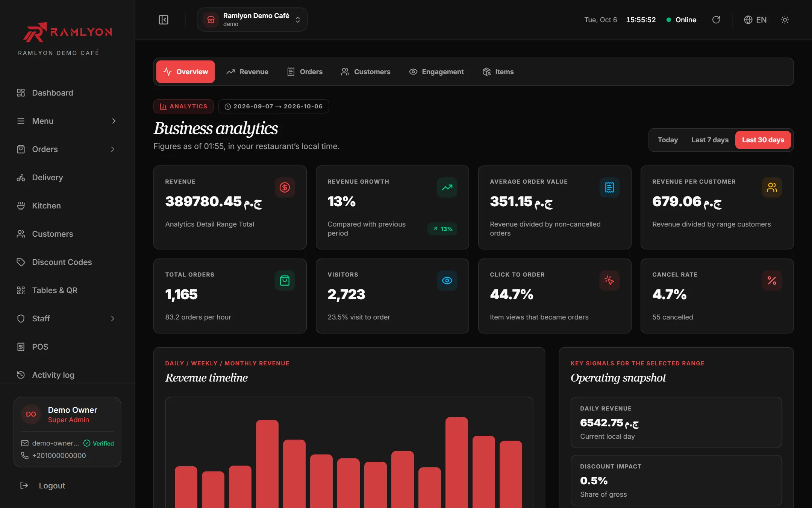This screenshot has height=508, width=812.
Task: Expand the Staff sidebar chevron
Action: tap(112, 319)
